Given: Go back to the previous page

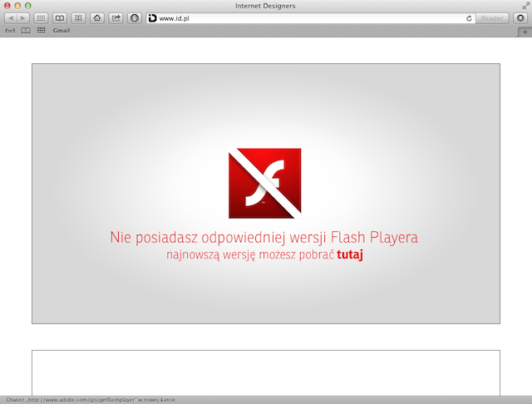Looking at the screenshot, I should tap(11, 18).
